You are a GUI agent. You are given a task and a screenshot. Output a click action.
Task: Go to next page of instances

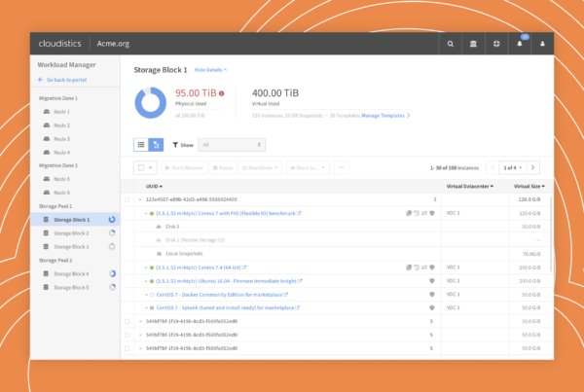534,167
